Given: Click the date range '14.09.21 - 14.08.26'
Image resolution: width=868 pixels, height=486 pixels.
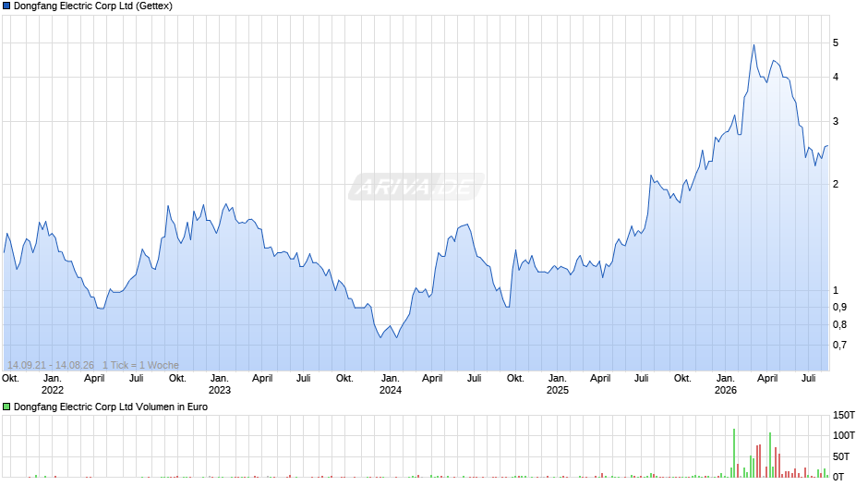Looking at the screenshot, I should coord(51,365).
